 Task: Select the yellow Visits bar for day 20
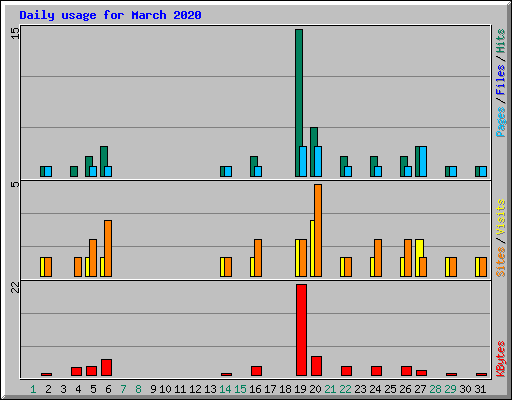click(312, 248)
